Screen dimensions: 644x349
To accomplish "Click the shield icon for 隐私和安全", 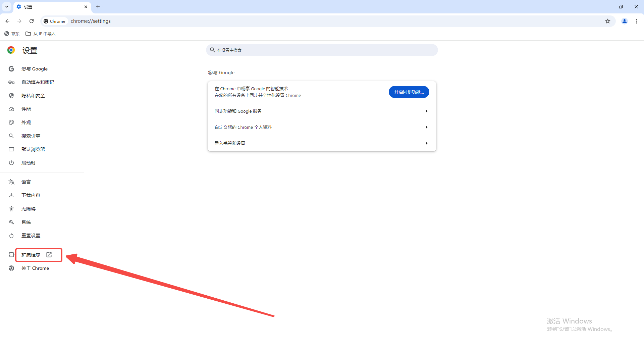I will [x=11, y=96].
